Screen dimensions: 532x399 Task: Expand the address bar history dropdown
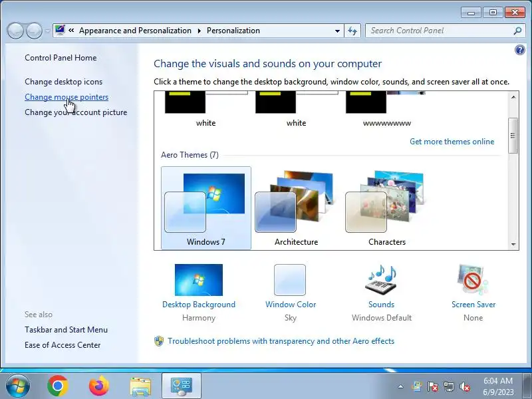tap(337, 31)
